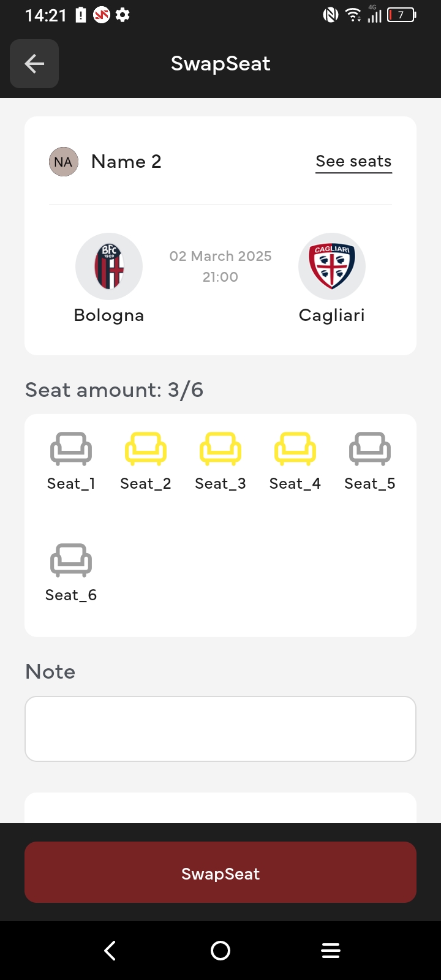Deselect the yellow Seat_3 icon
441x980 pixels.
(221, 449)
